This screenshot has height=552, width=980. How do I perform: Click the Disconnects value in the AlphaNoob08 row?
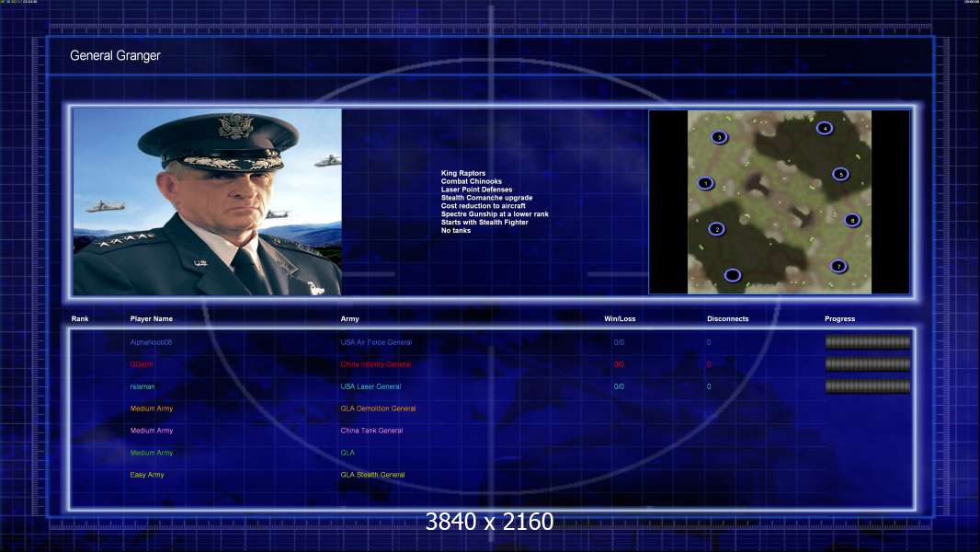click(709, 342)
